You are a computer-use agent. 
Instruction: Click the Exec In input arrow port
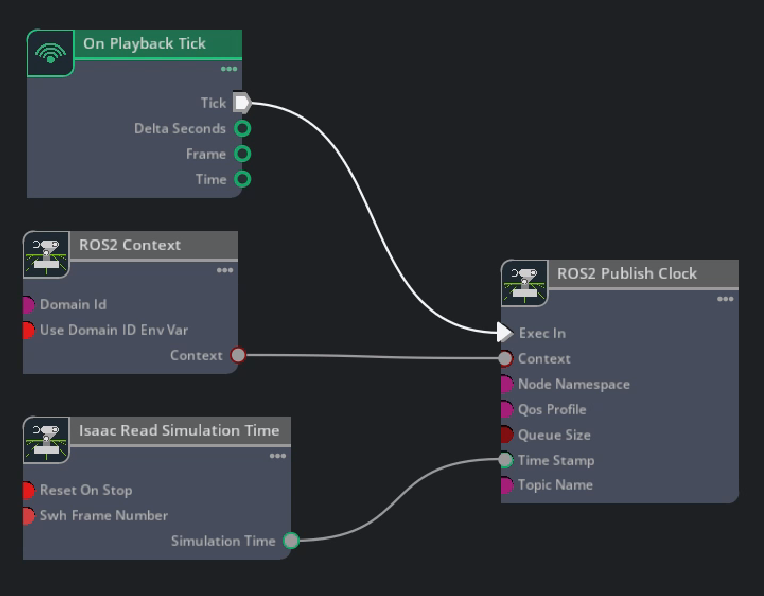(x=505, y=333)
